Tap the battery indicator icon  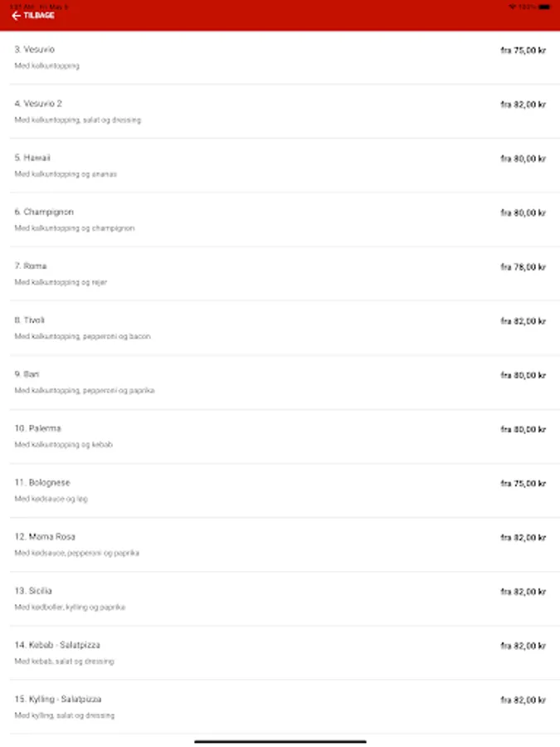544,7
